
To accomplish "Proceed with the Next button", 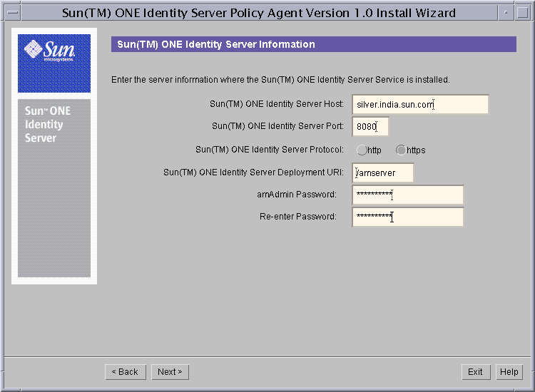I will click(x=170, y=372).
